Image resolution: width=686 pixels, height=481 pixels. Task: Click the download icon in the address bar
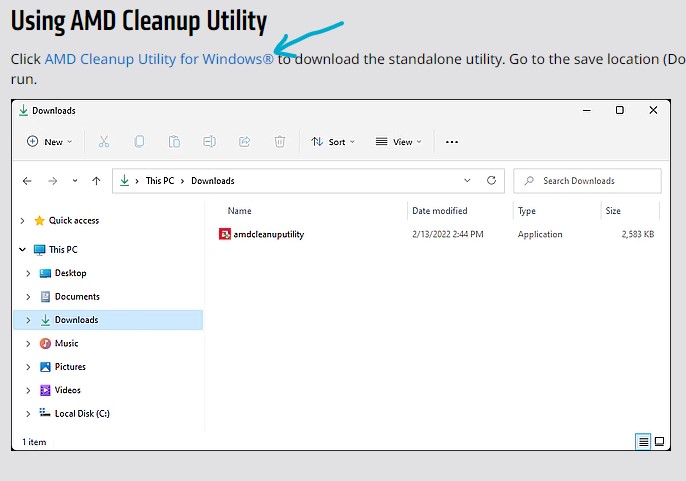tap(125, 180)
